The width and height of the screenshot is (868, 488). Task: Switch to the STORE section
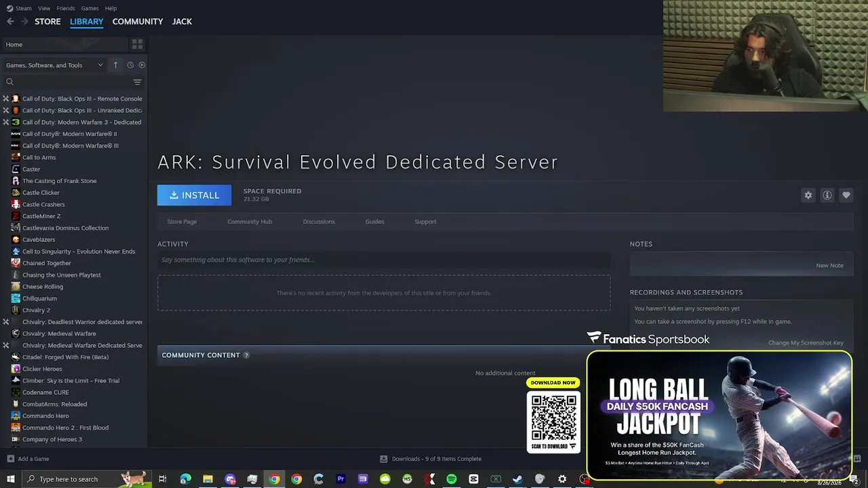point(47,22)
